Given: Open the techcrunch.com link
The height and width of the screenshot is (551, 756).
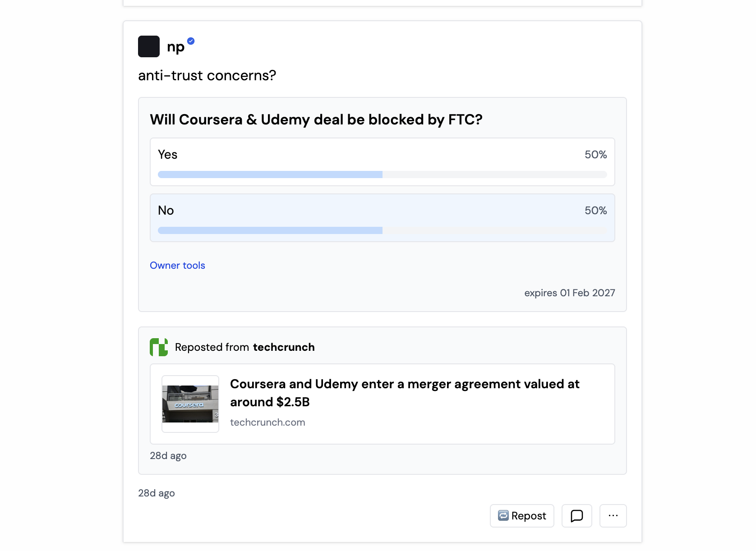Looking at the screenshot, I should point(267,422).
